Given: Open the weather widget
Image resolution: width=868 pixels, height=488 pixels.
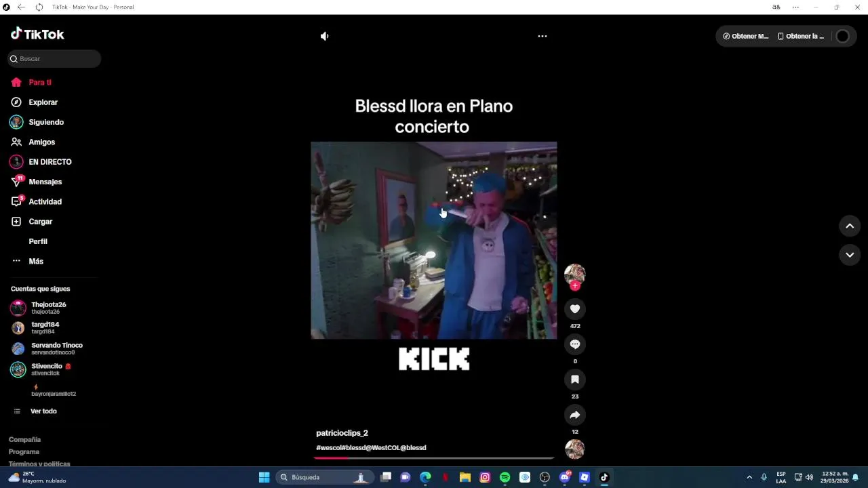Looking at the screenshot, I should pyautogui.click(x=37, y=477).
